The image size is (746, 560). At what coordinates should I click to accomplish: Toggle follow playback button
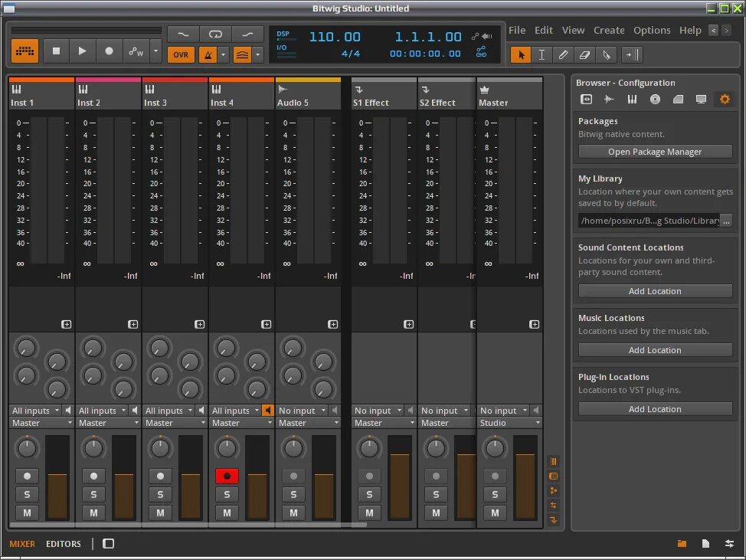(633, 54)
